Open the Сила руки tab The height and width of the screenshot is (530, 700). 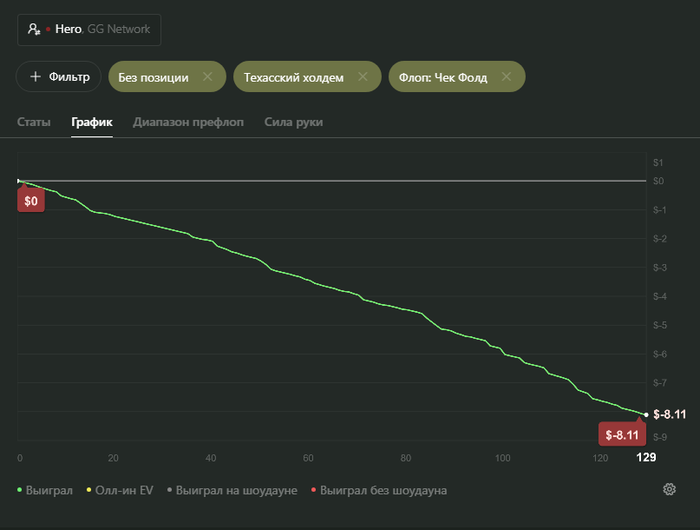293,122
